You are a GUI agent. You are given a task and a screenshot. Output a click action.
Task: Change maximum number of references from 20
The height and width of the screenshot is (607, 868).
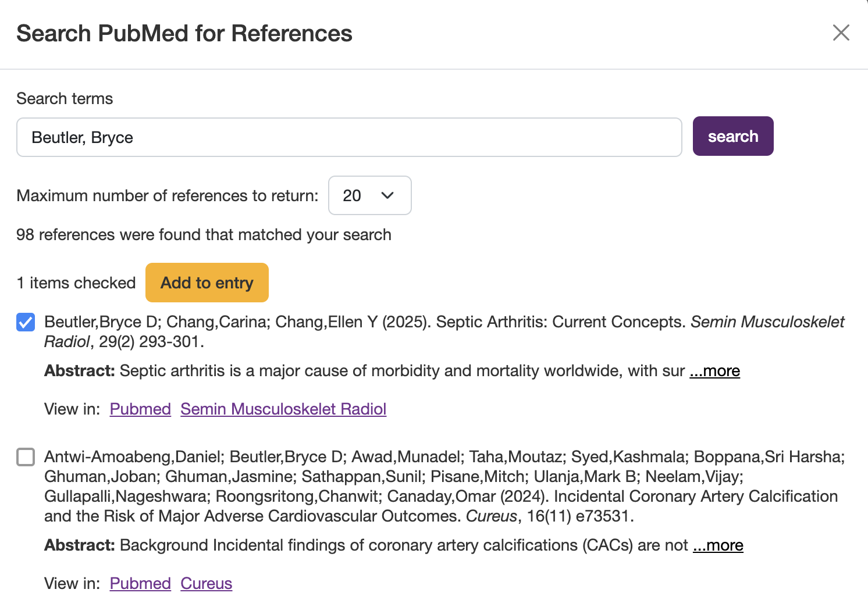point(369,195)
